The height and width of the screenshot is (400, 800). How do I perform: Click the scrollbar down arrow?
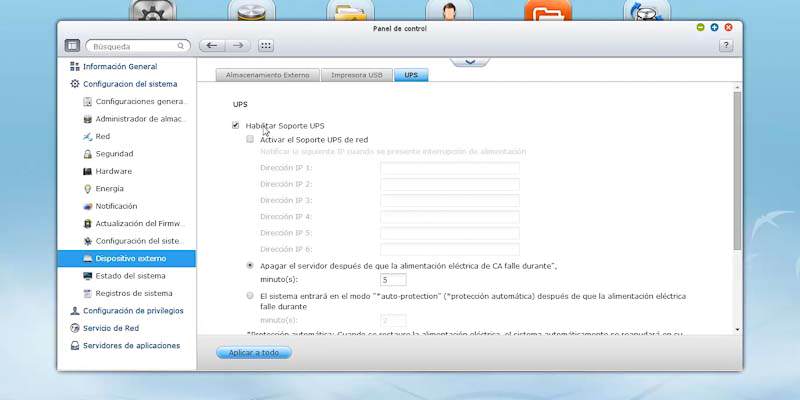tap(737, 330)
